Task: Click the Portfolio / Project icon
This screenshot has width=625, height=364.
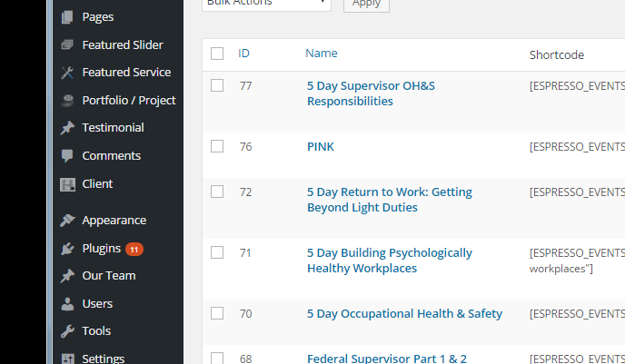Action: click(67, 101)
